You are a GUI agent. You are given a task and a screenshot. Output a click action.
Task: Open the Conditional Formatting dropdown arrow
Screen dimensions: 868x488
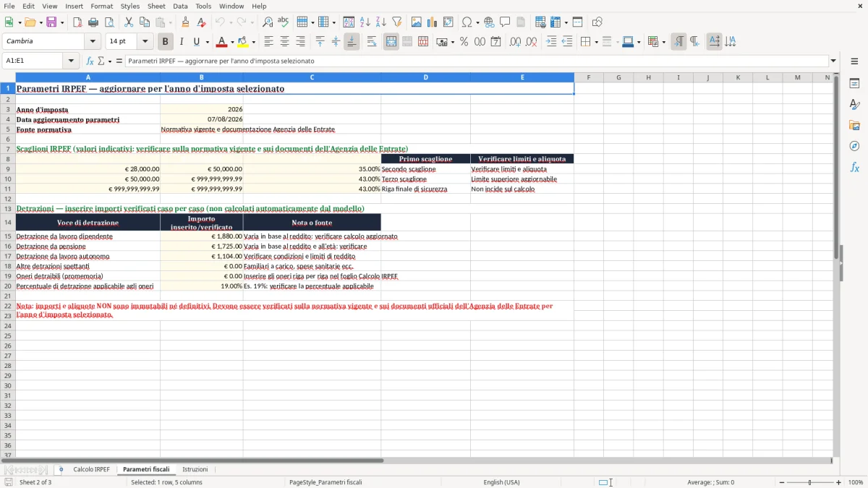[x=663, y=42]
